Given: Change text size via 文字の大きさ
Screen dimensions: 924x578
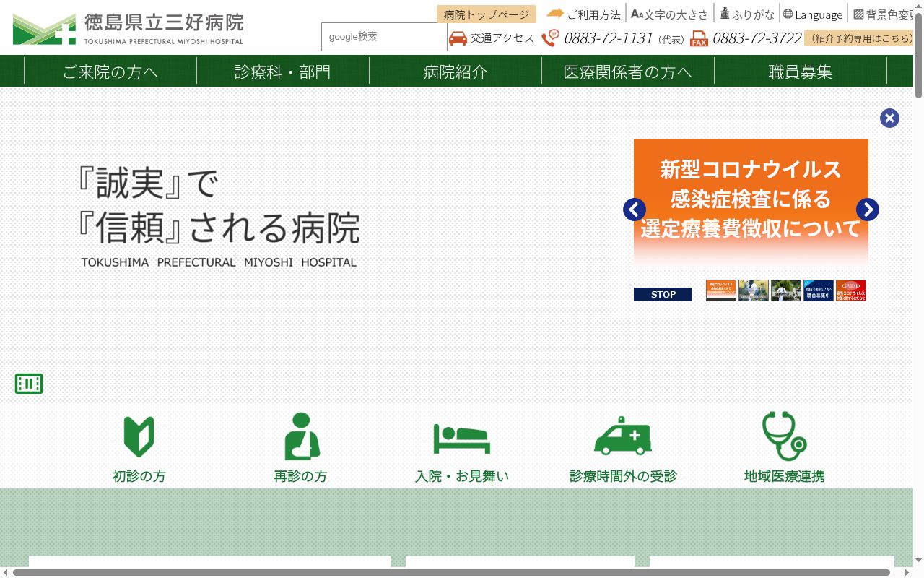Looking at the screenshot, I should [x=670, y=14].
